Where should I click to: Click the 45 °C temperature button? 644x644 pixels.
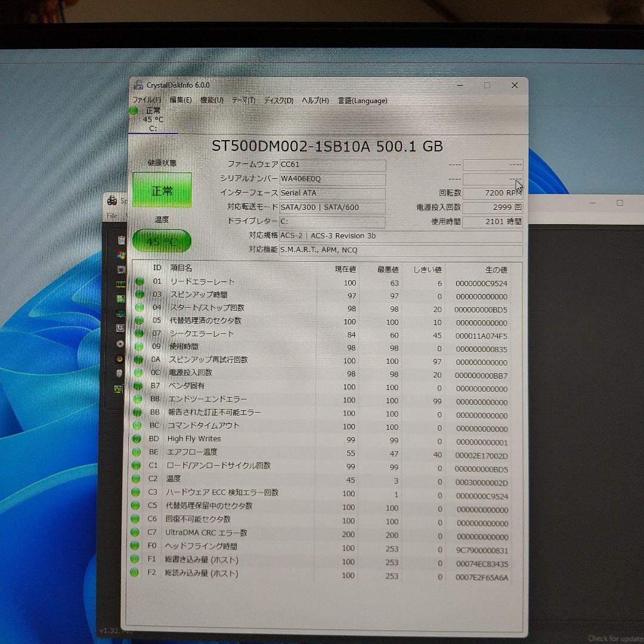tap(161, 241)
